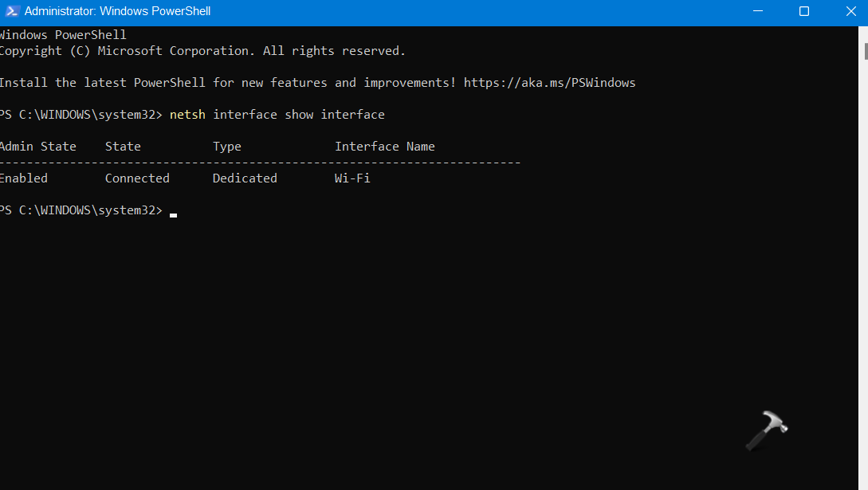Open the aka.ms/PSWindows link
This screenshot has width=868, height=490.
(549, 83)
